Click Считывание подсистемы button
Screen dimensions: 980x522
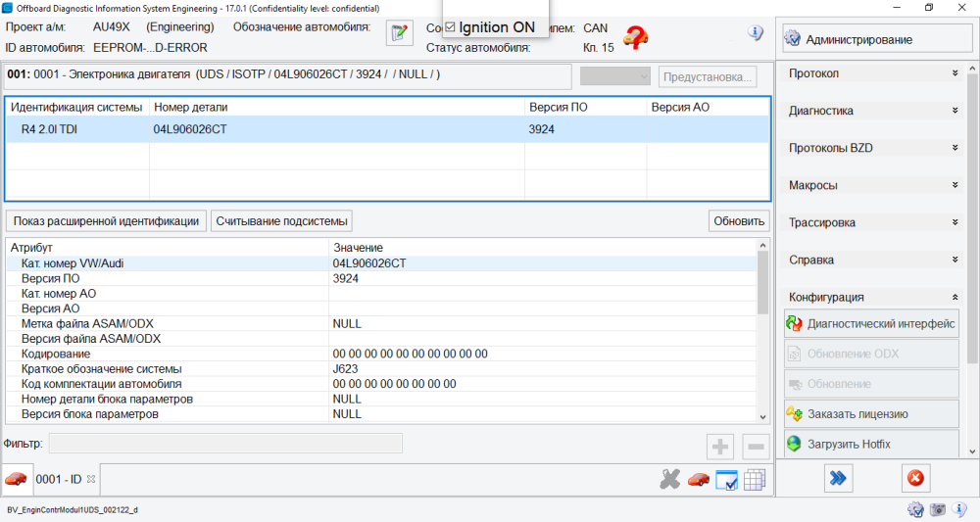tap(281, 221)
